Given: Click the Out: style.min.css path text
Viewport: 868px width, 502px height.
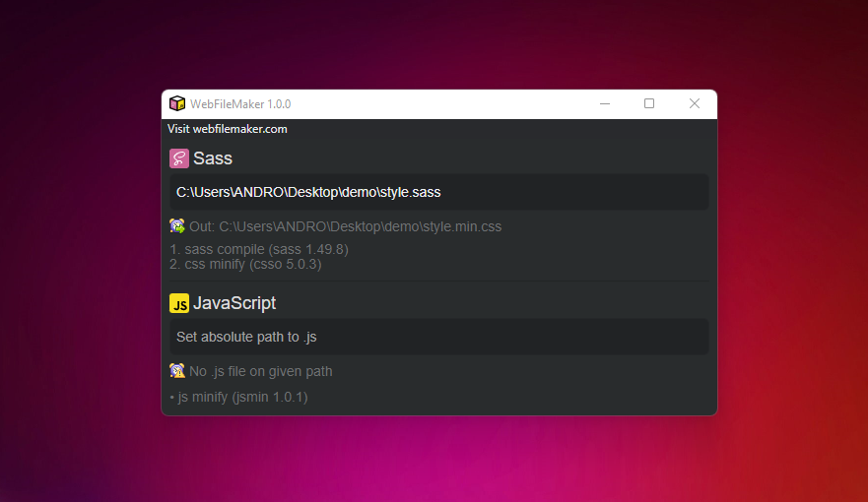Looking at the screenshot, I should pyautogui.click(x=346, y=226).
